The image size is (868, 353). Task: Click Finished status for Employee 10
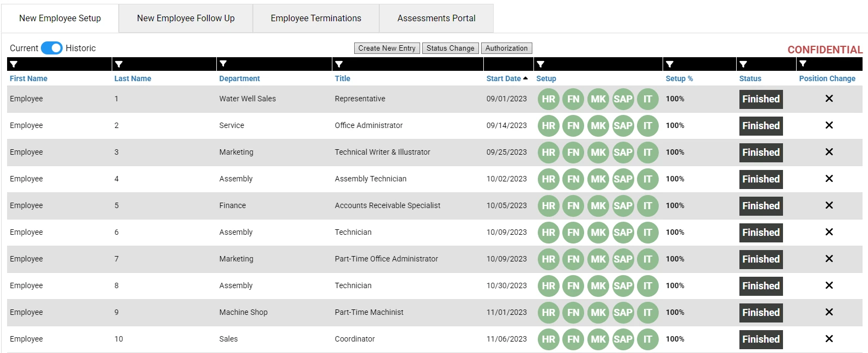tap(761, 339)
